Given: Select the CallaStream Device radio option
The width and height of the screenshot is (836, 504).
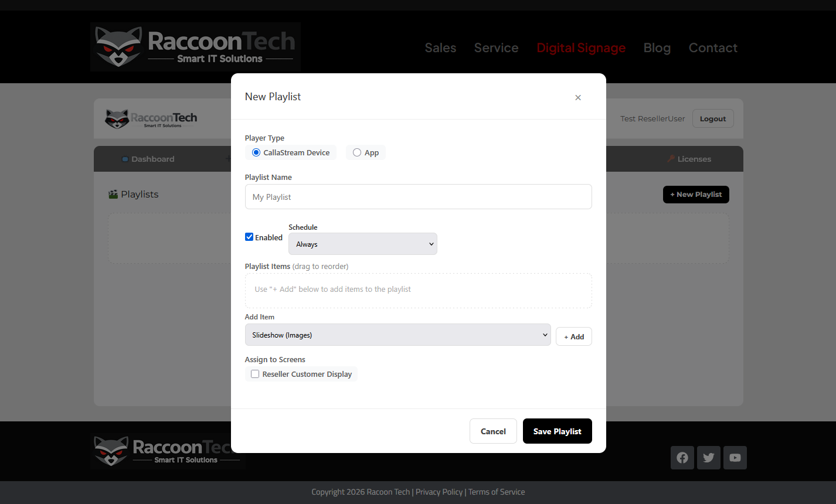Looking at the screenshot, I should click(x=256, y=153).
